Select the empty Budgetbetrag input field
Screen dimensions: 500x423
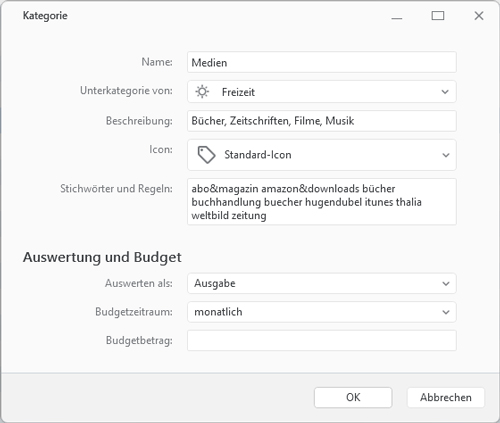tap(322, 341)
